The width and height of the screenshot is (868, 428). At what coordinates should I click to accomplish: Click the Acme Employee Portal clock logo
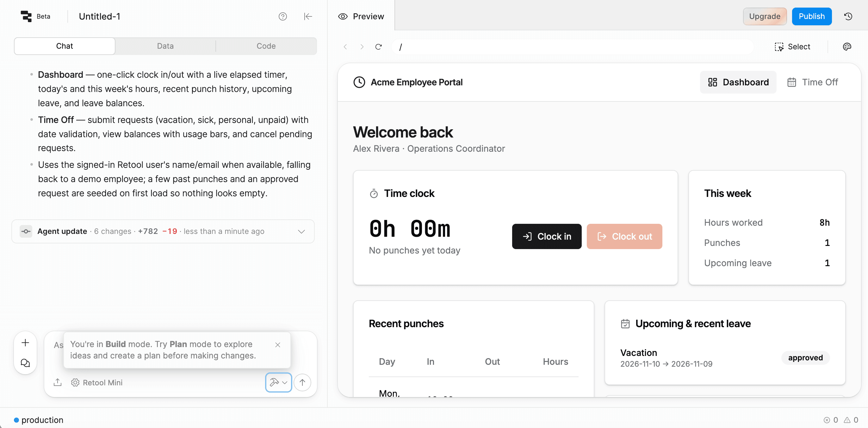[359, 82]
